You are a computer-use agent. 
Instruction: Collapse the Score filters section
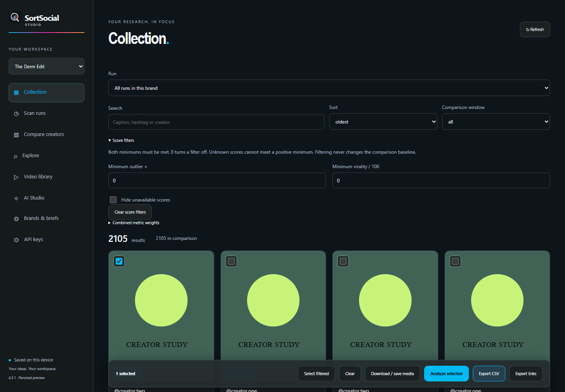coord(121,140)
